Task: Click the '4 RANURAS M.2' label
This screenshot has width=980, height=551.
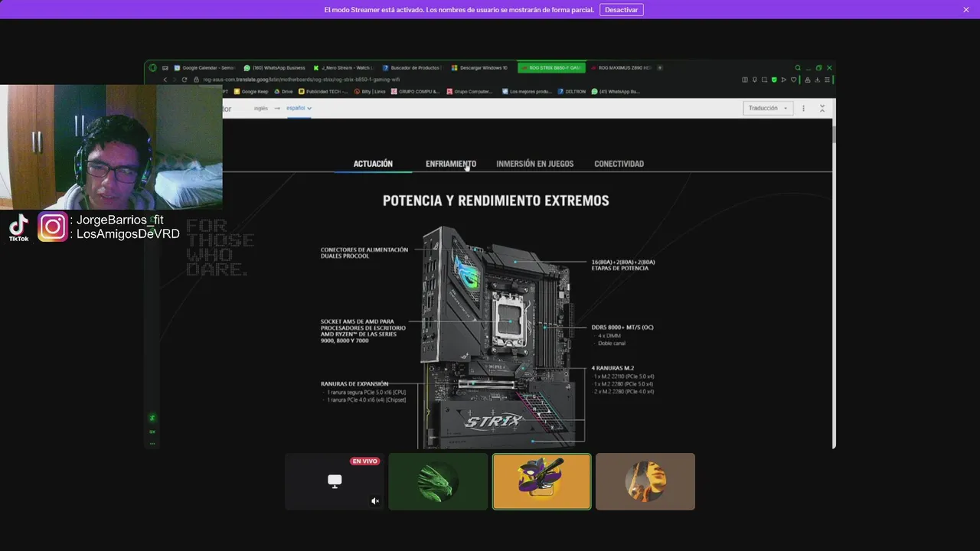Action: (x=612, y=368)
